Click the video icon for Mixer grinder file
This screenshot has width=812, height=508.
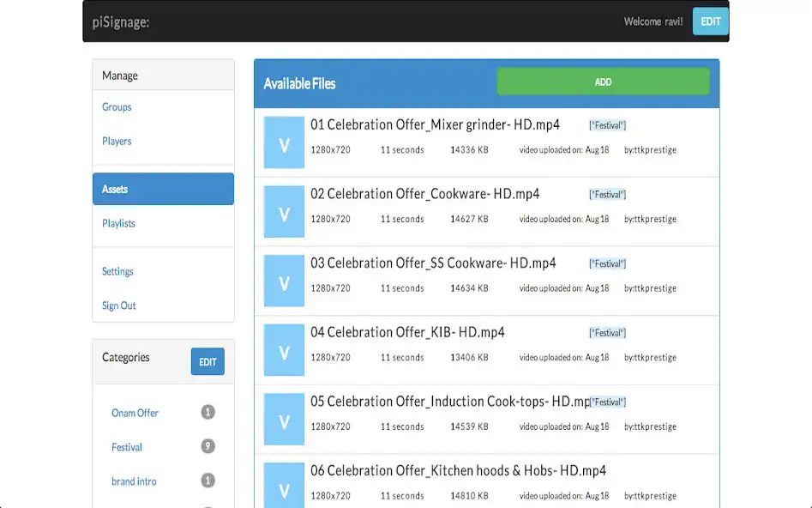[x=284, y=142]
